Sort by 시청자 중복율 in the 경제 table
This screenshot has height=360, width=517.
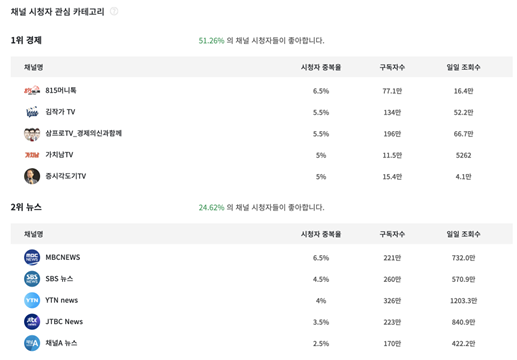pos(321,67)
